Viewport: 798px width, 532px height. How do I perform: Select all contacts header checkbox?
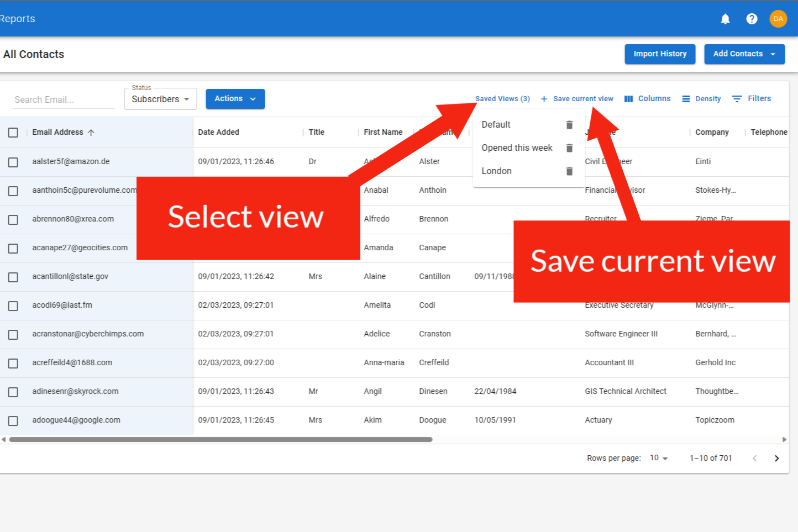(x=13, y=133)
